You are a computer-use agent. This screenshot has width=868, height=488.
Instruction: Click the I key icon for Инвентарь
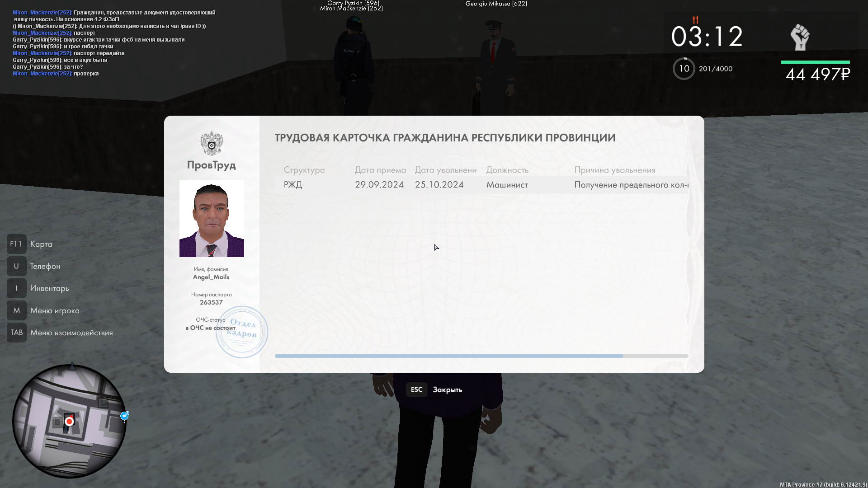tap(16, 288)
